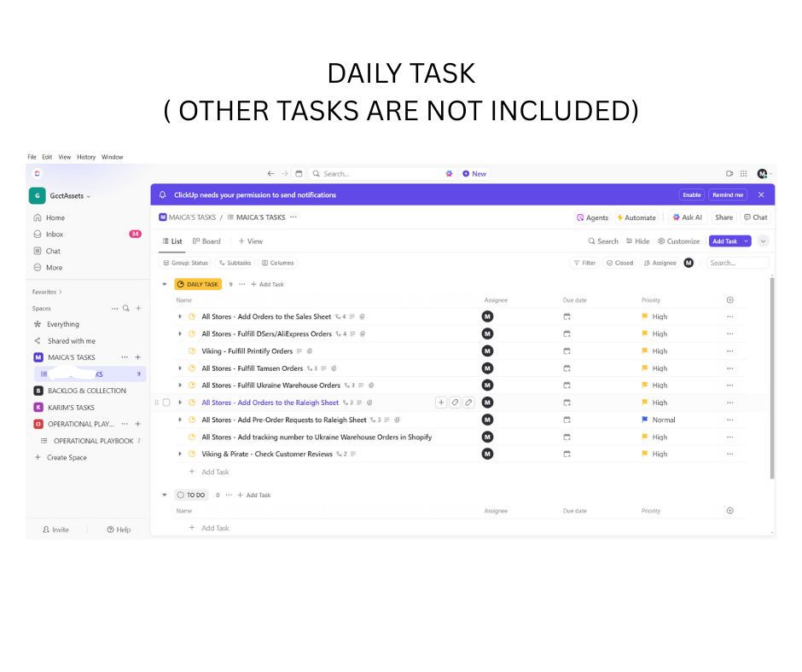Focus the list search field beside Assignee
The width and height of the screenshot is (802, 672).
click(x=738, y=263)
